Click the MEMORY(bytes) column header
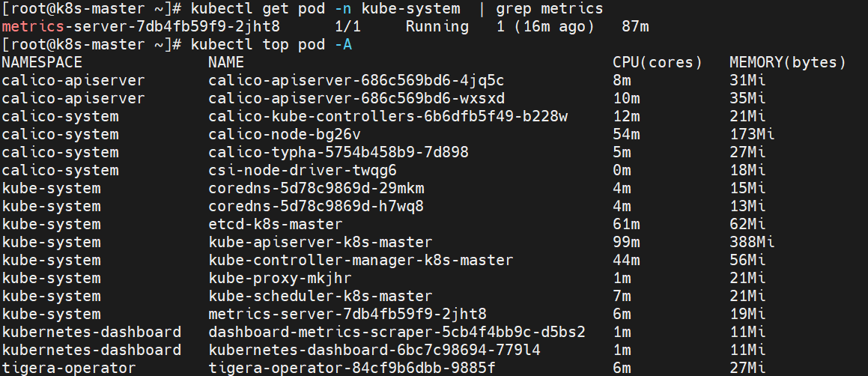The width and height of the screenshot is (868, 376). coord(787,62)
